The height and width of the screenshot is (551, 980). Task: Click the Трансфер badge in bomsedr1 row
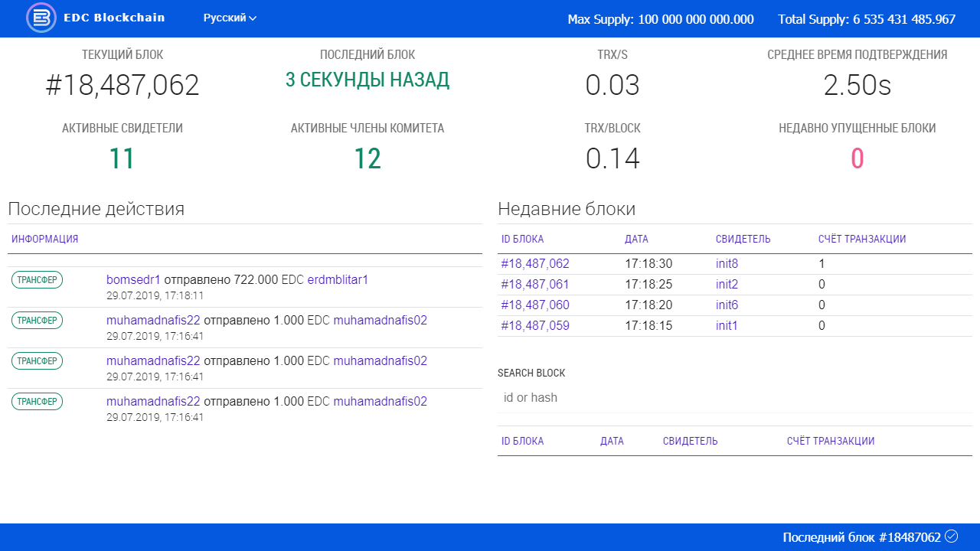pos(37,279)
